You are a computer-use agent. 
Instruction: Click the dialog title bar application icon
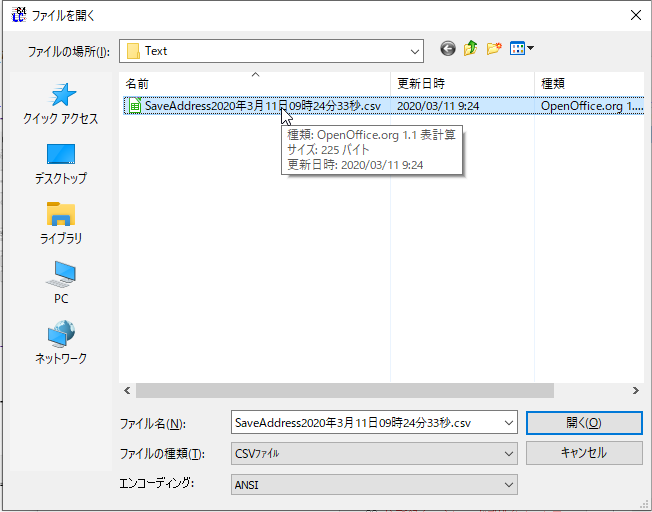pos(19,16)
